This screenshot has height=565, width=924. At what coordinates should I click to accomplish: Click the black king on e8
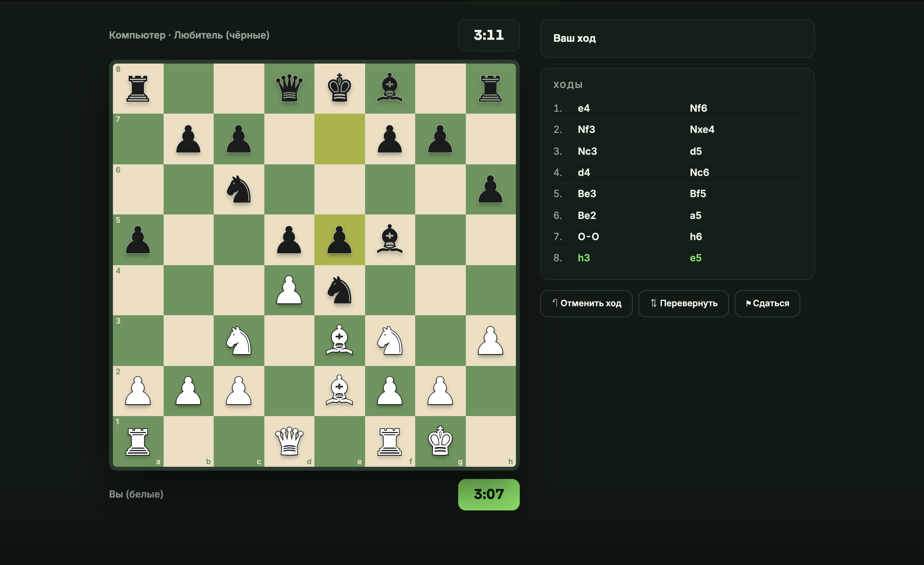click(x=339, y=89)
